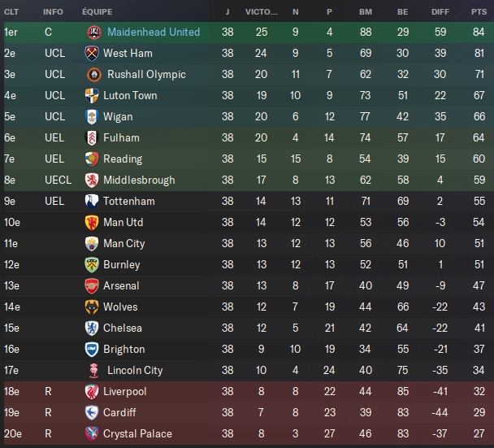Open the Brighton team link
Image resolution: width=494 pixels, height=448 pixels.
click(123, 349)
